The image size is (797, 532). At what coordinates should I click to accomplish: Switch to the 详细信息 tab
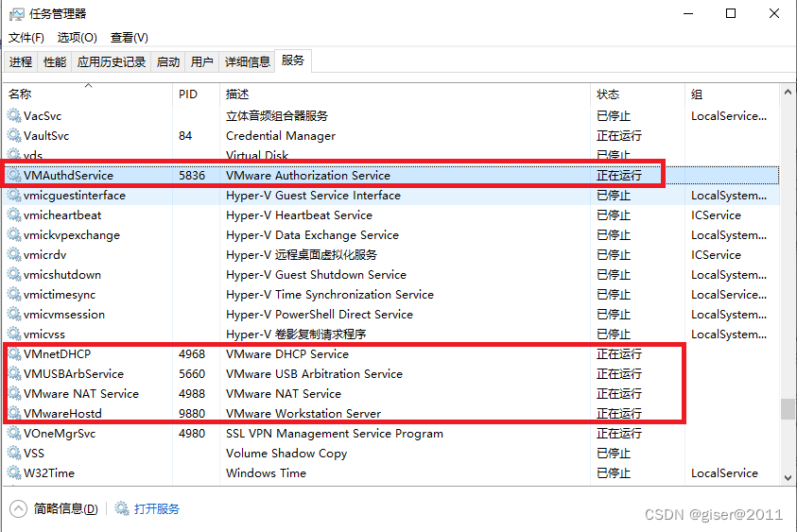[248, 62]
